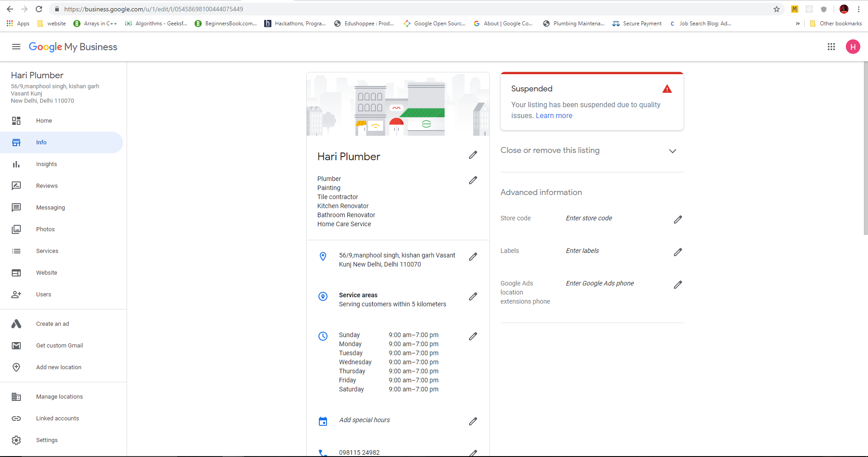Go to Reviews in sidebar
This screenshot has width=868, height=457.
coord(62,186)
